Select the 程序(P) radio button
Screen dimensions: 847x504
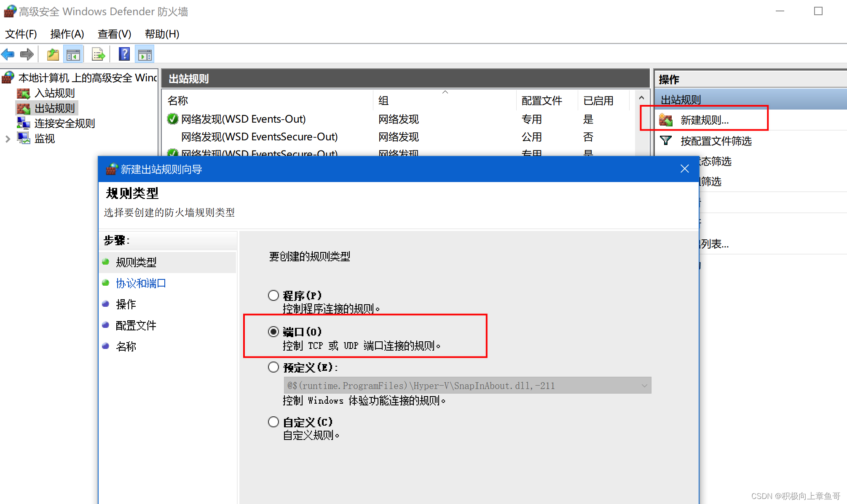pos(273,295)
